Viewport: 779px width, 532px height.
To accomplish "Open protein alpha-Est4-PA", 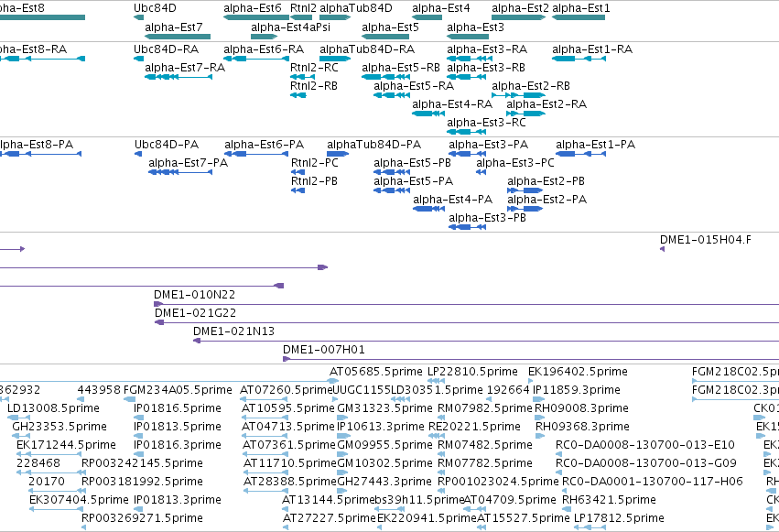I will pos(452,200).
